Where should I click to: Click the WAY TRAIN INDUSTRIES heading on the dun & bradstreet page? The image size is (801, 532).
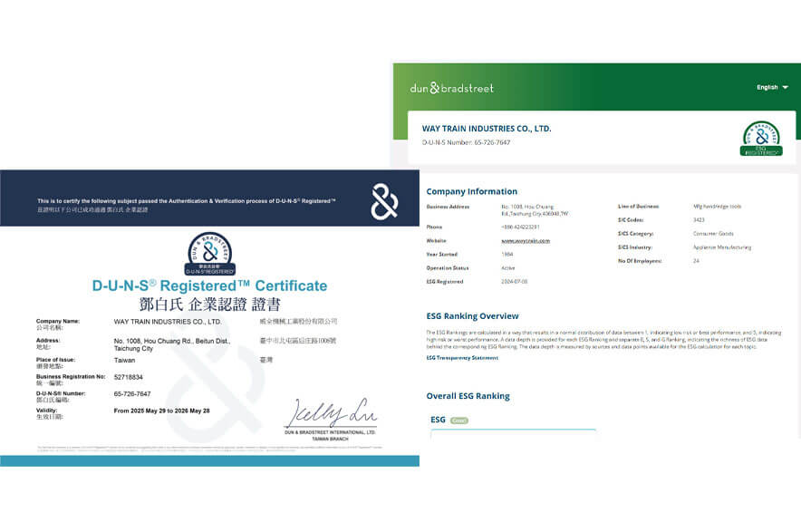487,129
